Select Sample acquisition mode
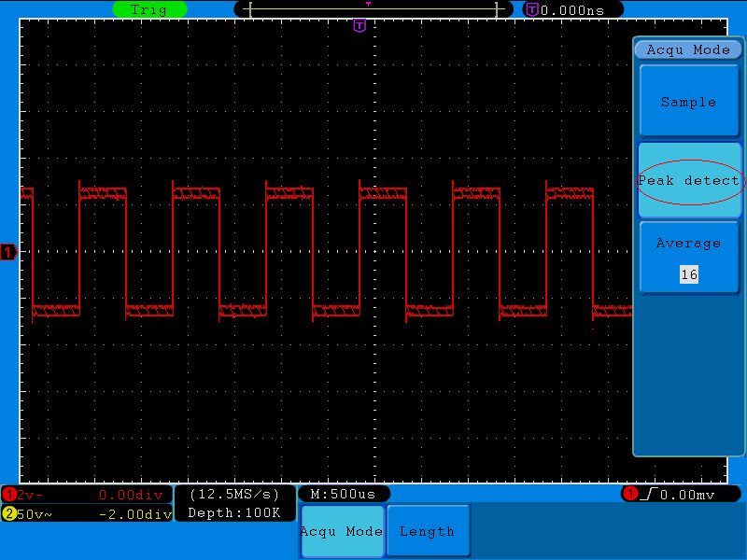The image size is (747, 560). [688, 102]
